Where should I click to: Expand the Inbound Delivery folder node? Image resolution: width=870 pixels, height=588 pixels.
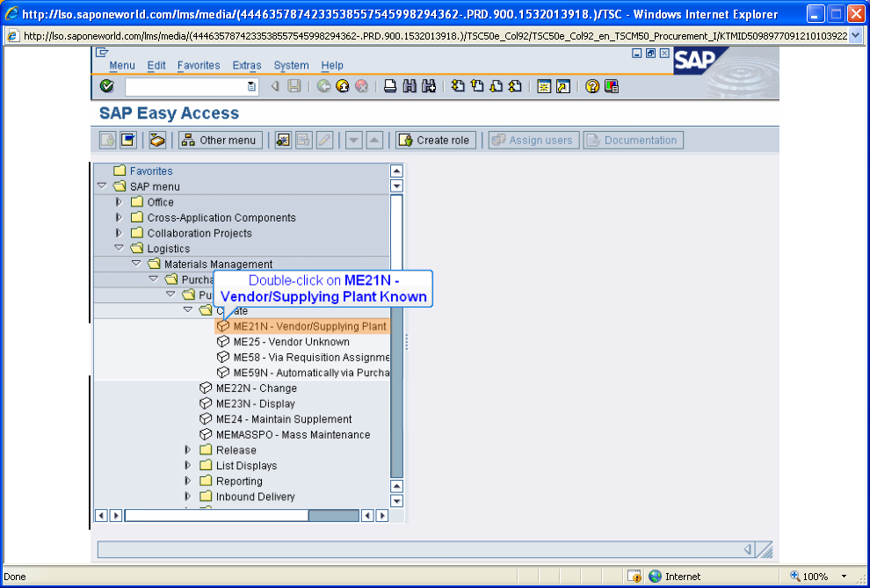tap(188, 497)
